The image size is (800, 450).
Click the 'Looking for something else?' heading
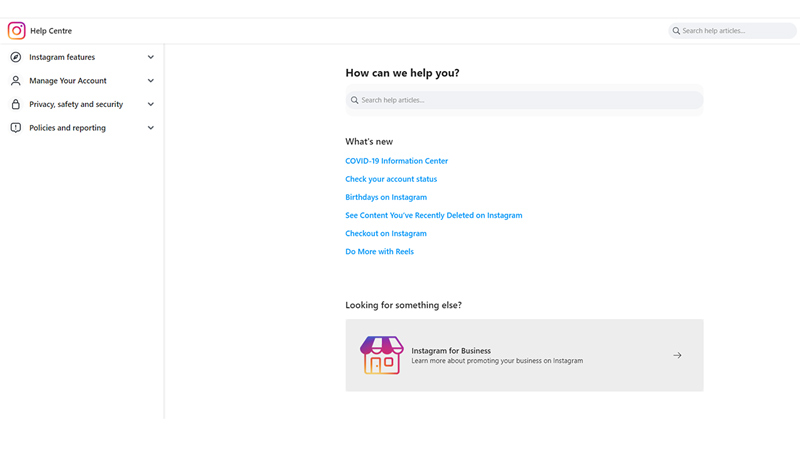coord(403,305)
